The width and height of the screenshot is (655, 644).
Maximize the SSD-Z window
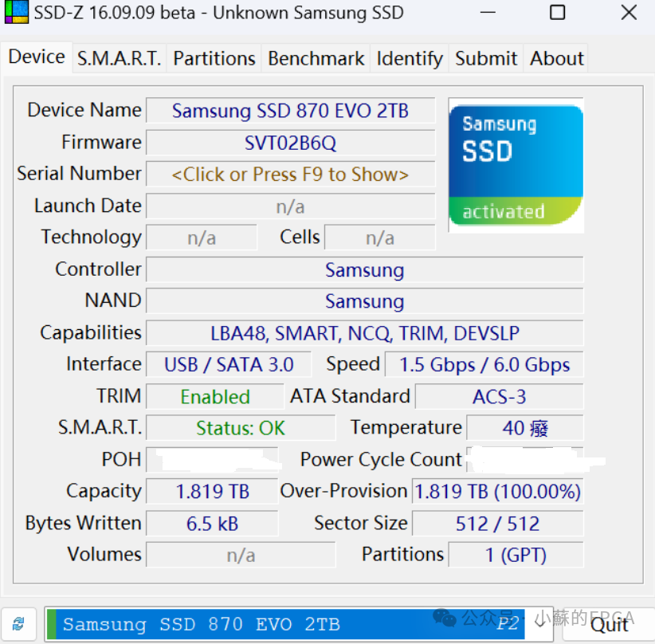coord(557,12)
